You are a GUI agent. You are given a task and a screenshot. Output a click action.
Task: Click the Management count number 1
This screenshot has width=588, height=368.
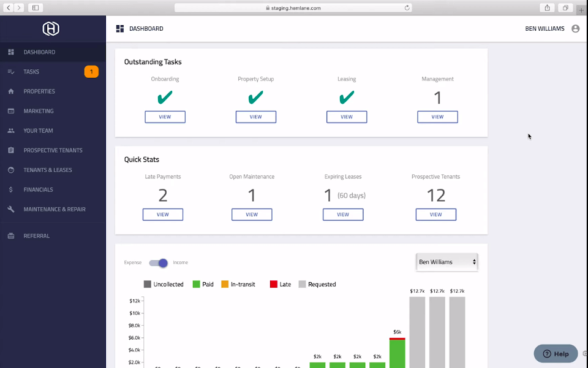[x=437, y=98]
